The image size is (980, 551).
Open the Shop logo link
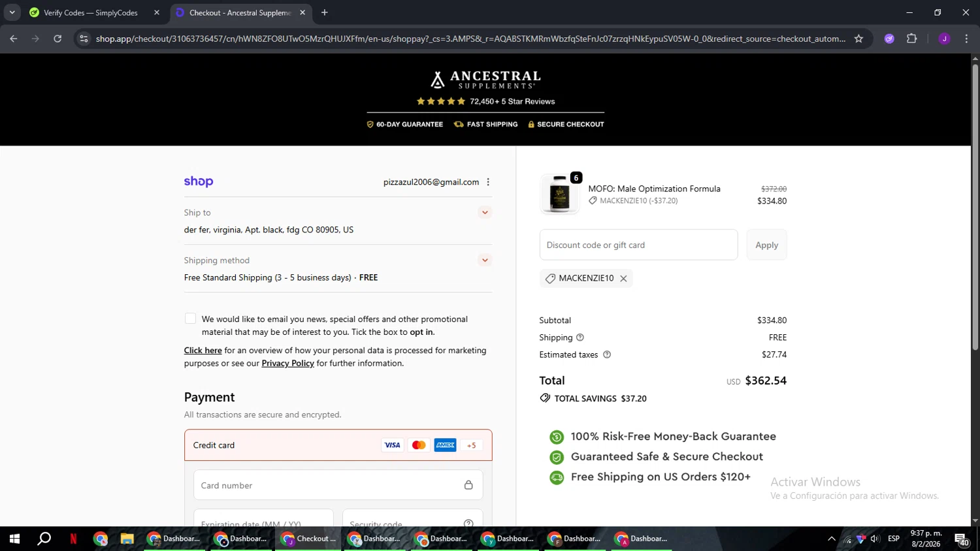pyautogui.click(x=199, y=181)
